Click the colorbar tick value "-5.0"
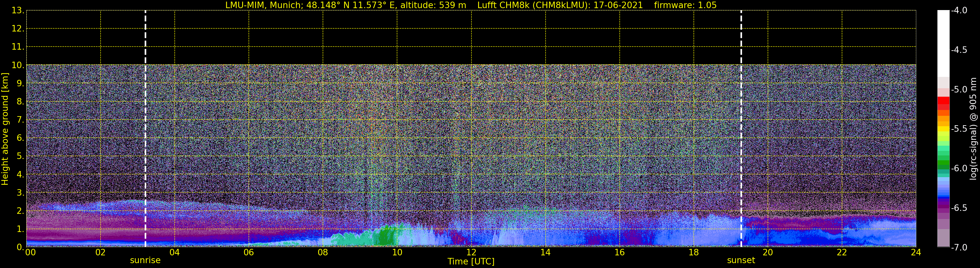This screenshot has height=268, width=980. point(959,90)
